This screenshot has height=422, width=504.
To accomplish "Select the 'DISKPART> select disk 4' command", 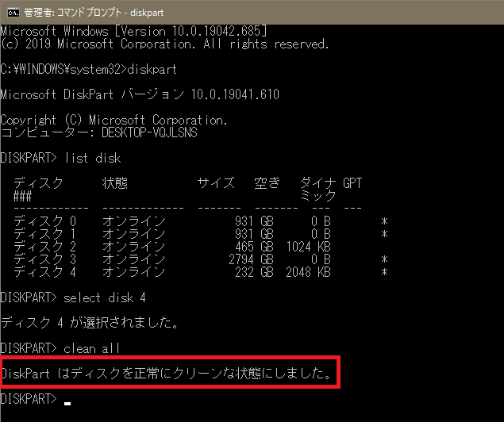I will click(73, 297).
